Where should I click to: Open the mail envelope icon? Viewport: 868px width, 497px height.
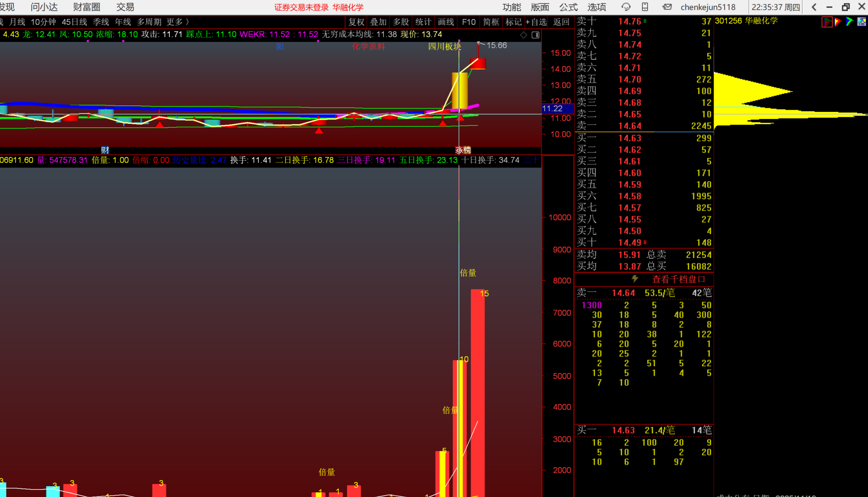tap(667, 7)
